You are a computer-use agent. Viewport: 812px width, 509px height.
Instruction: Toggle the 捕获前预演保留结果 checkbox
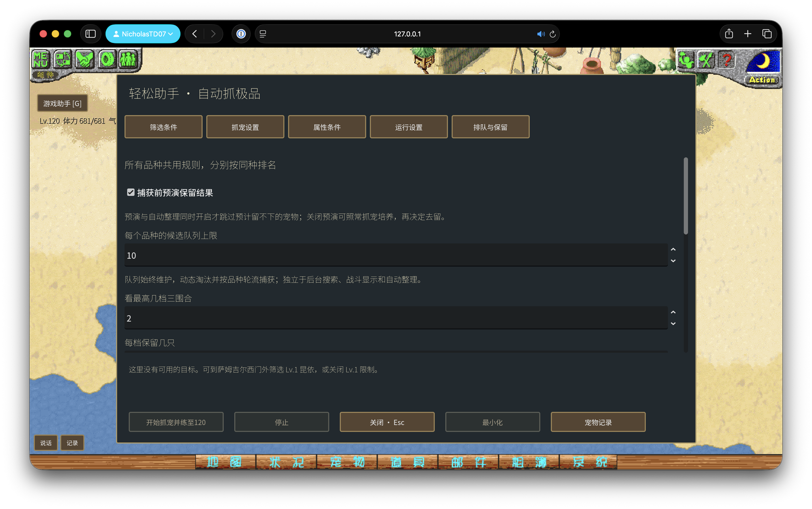point(131,193)
